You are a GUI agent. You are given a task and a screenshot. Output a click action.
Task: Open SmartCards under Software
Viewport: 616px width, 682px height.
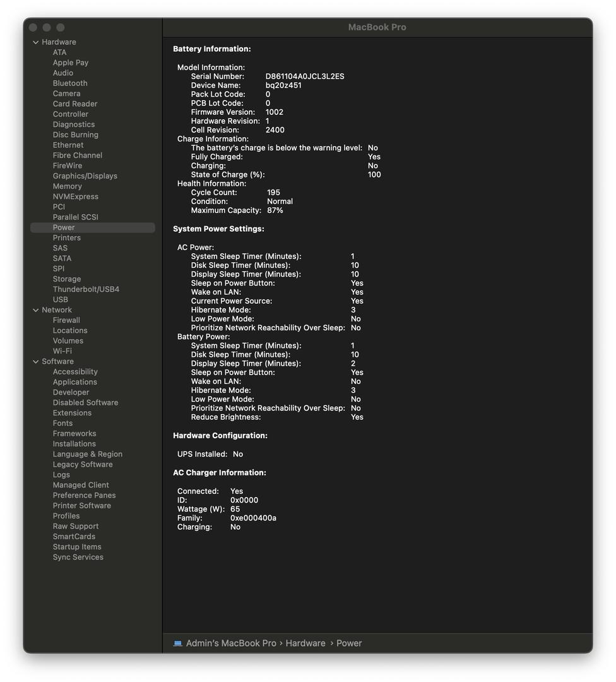pyautogui.click(x=74, y=537)
